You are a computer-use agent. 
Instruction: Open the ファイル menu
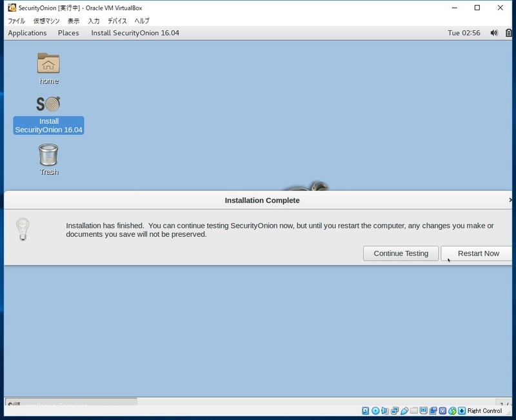pyautogui.click(x=17, y=21)
